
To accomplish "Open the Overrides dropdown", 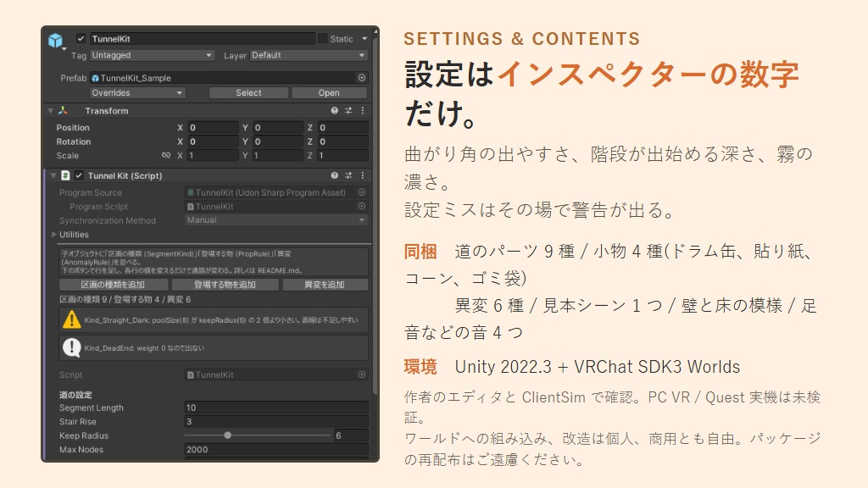I will tap(137, 93).
